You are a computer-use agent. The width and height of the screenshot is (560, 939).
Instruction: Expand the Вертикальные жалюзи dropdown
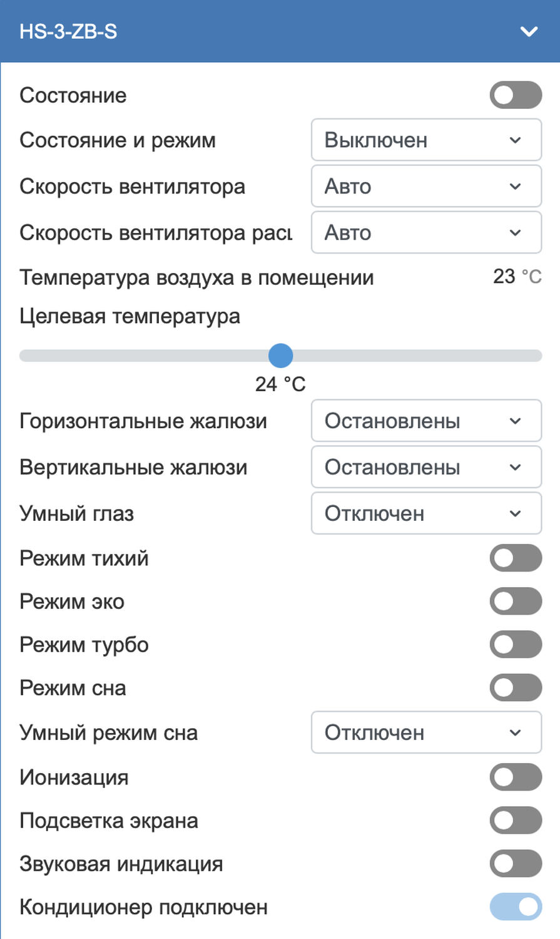pos(426,467)
